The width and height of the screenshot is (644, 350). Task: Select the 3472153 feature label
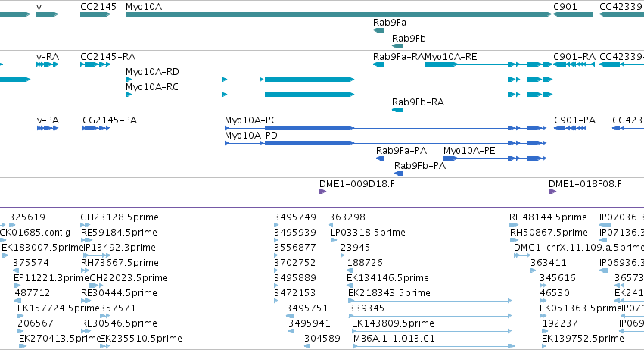(x=295, y=293)
